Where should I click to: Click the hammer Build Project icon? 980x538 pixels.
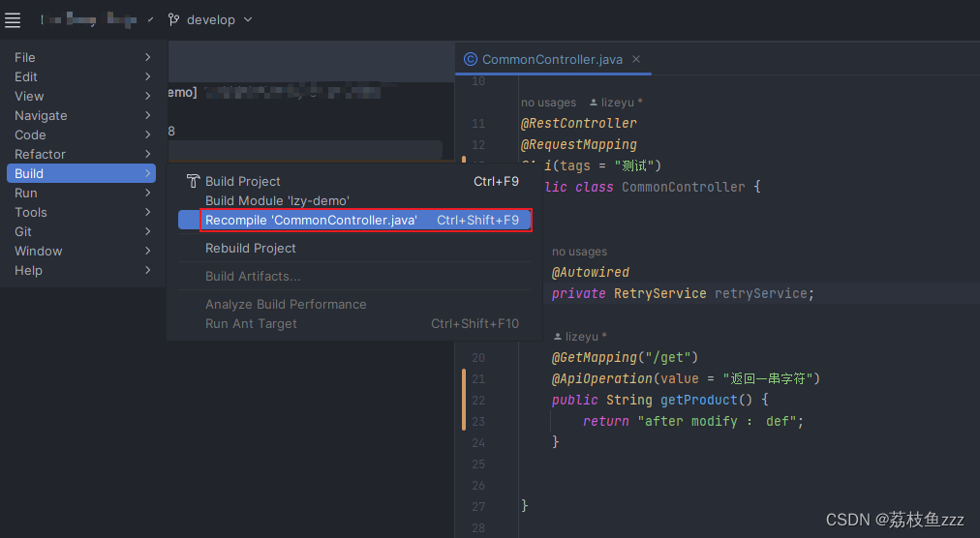[x=193, y=181]
